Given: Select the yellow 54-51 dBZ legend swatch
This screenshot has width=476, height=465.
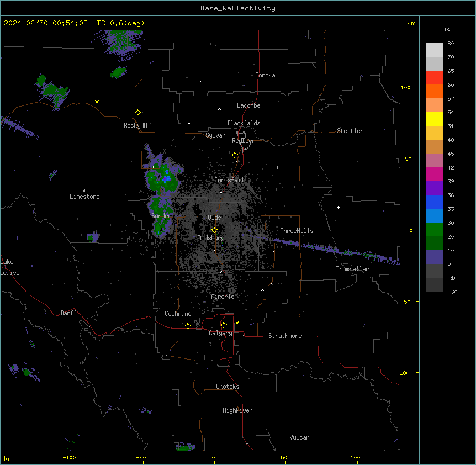Looking at the screenshot, I should click(x=434, y=119).
